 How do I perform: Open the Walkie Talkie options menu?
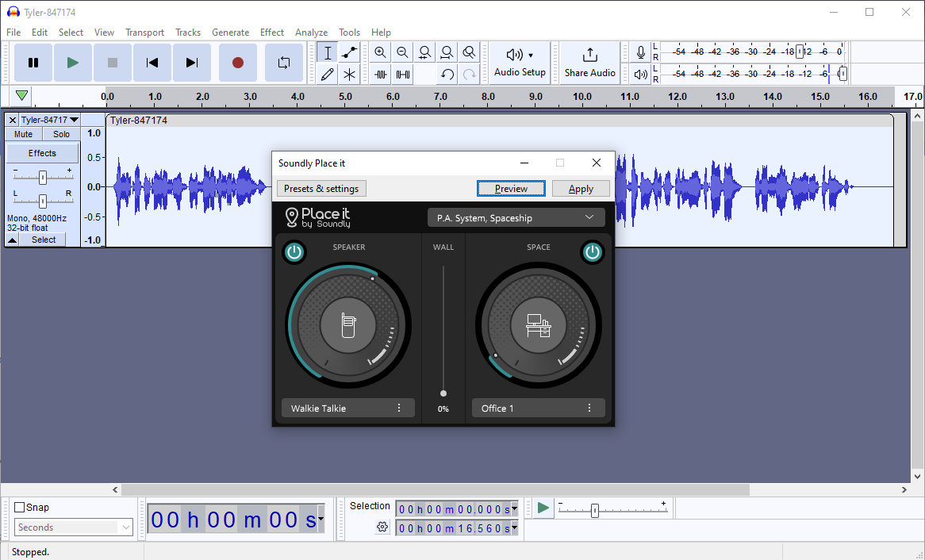point(399,408)
